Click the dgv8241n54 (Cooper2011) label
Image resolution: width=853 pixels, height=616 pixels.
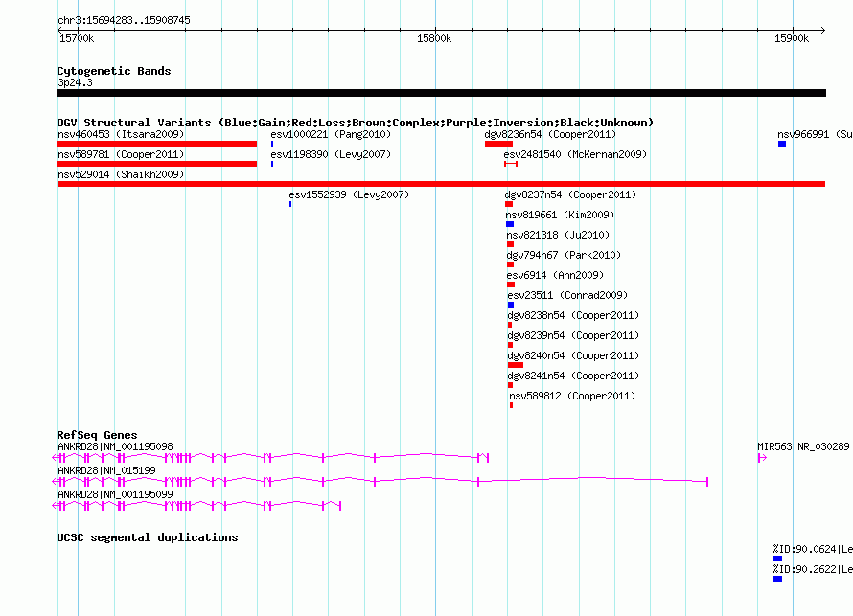[573, 376]
